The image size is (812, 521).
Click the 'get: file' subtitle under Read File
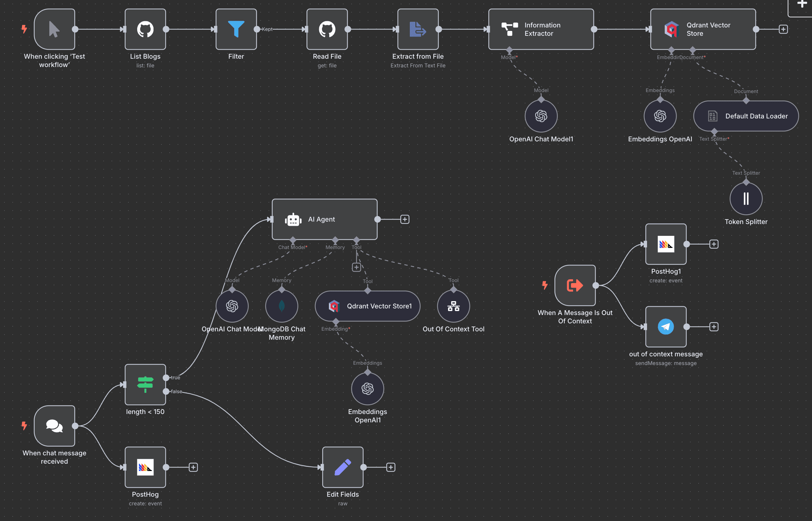pos(327,66)
